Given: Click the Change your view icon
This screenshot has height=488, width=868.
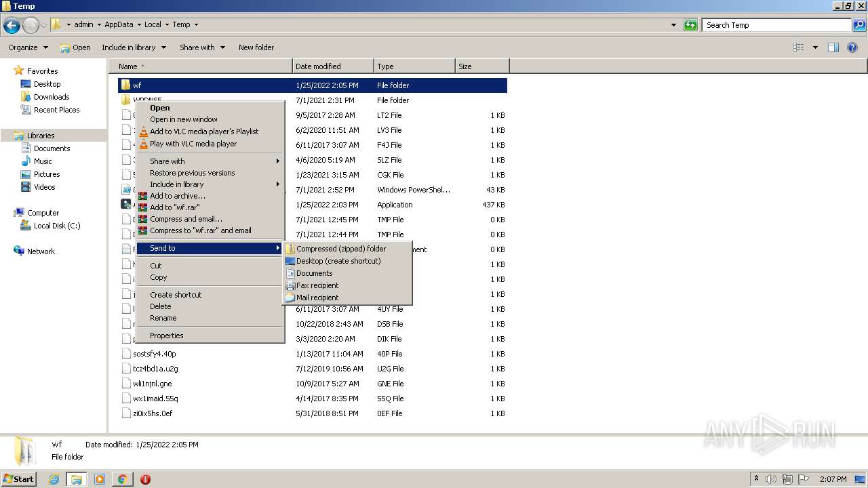Looking at the screenshot, I should [799, 47].
